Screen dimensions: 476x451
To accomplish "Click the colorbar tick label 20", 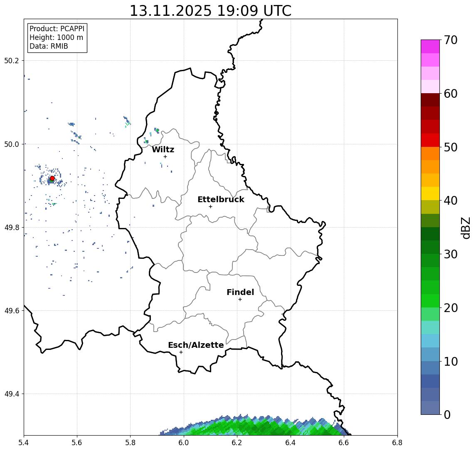I will point(451,308).
